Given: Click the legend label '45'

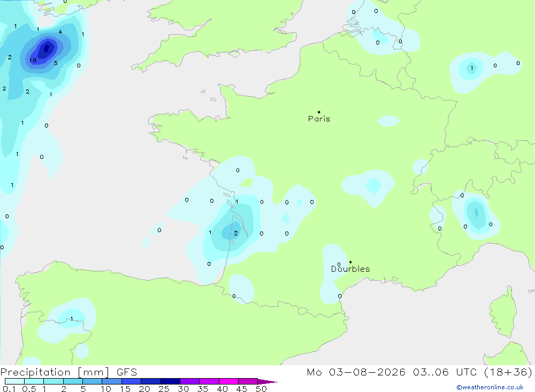Looking at the screenshot, I should (x=242, y=389).
